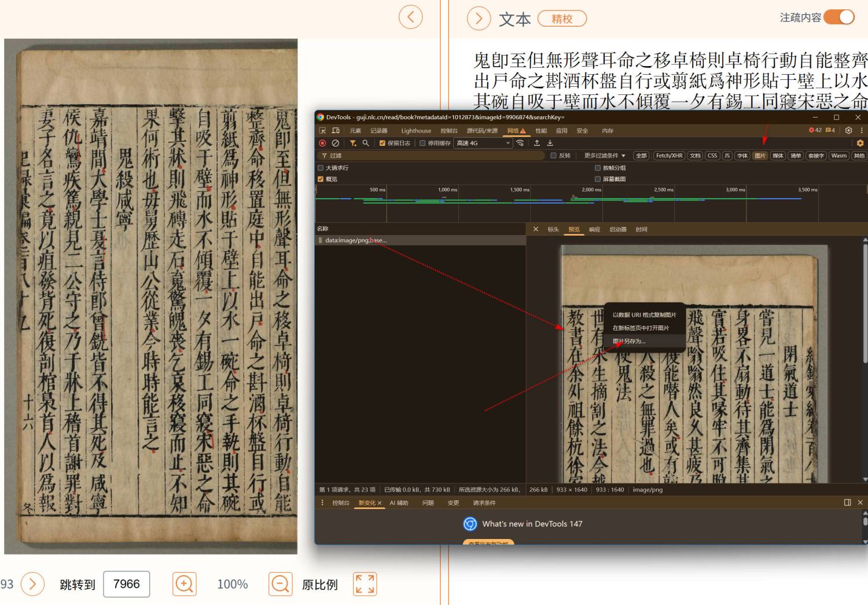The height and width of the screenshot is (605, 868).
Task: Click the record network log icon
Action: [322, 143]
